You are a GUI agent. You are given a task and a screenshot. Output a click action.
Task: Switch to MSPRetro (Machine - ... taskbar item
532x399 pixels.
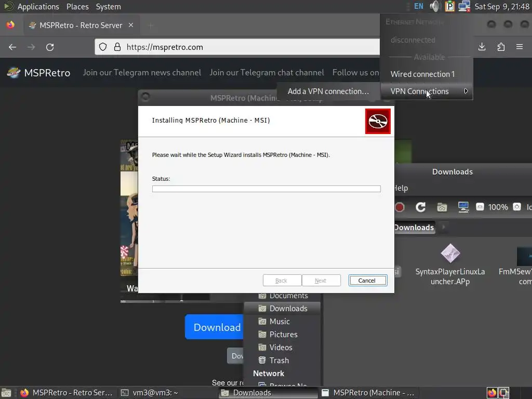coord(368,393)
